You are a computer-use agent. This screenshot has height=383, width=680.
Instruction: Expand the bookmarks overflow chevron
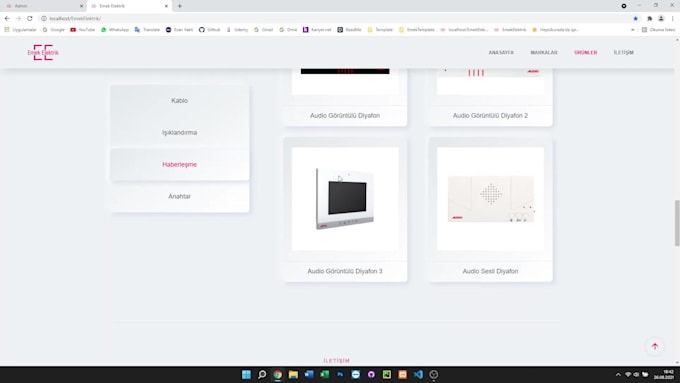coord(633,30)
